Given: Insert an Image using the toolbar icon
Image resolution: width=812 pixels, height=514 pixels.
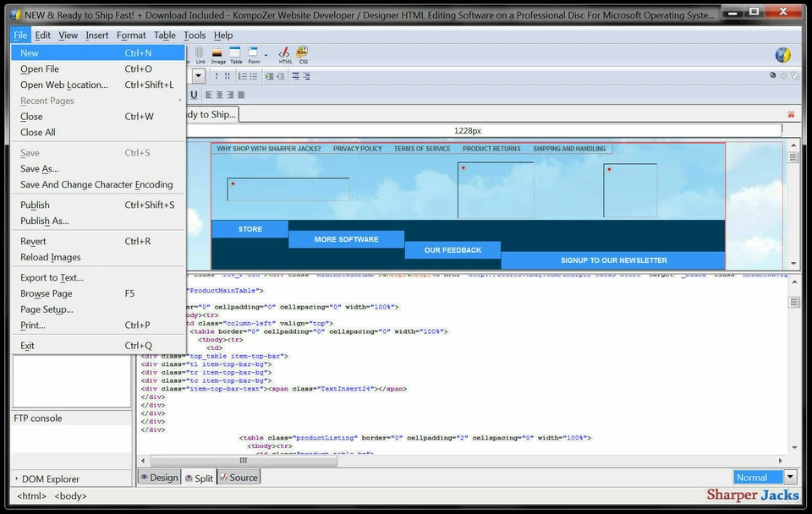Looking at the screenshot, I should tap(217, 54).
